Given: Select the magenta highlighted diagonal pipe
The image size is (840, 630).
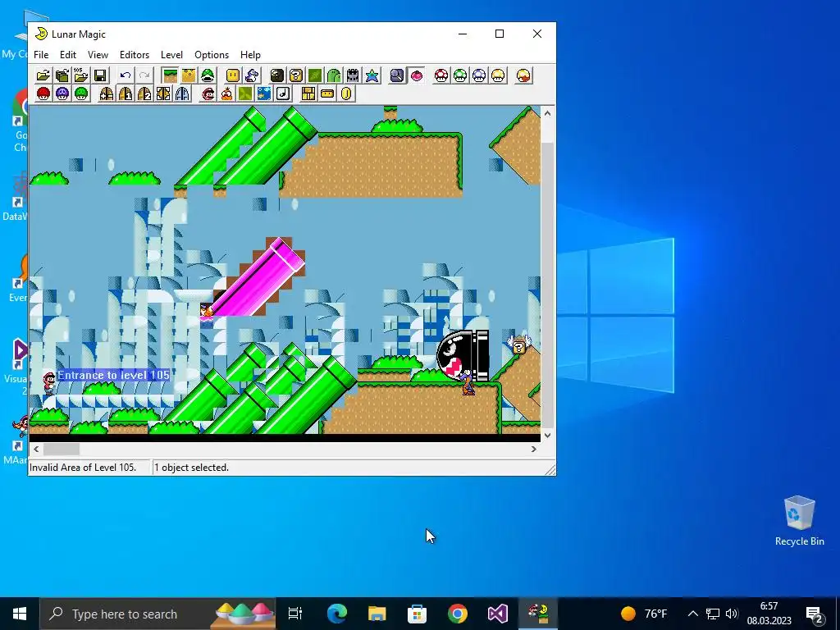Looking at the screenshot, I should 258,279.
